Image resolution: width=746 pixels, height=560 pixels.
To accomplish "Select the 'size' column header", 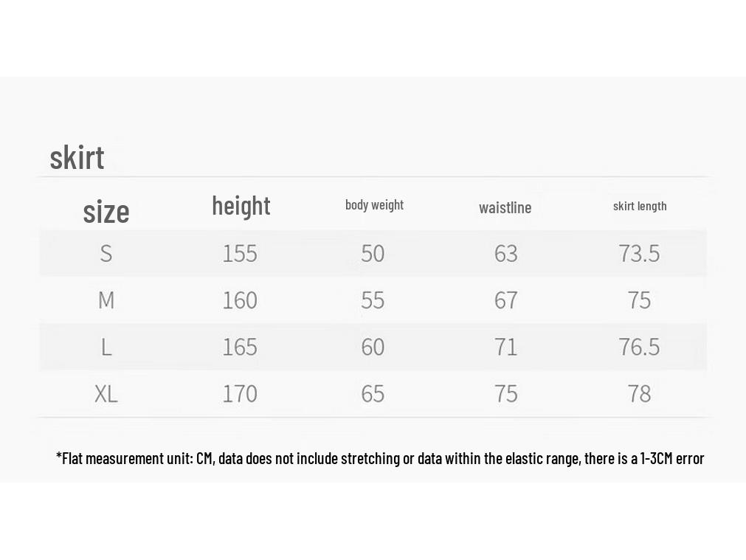I will coord(106,211).
